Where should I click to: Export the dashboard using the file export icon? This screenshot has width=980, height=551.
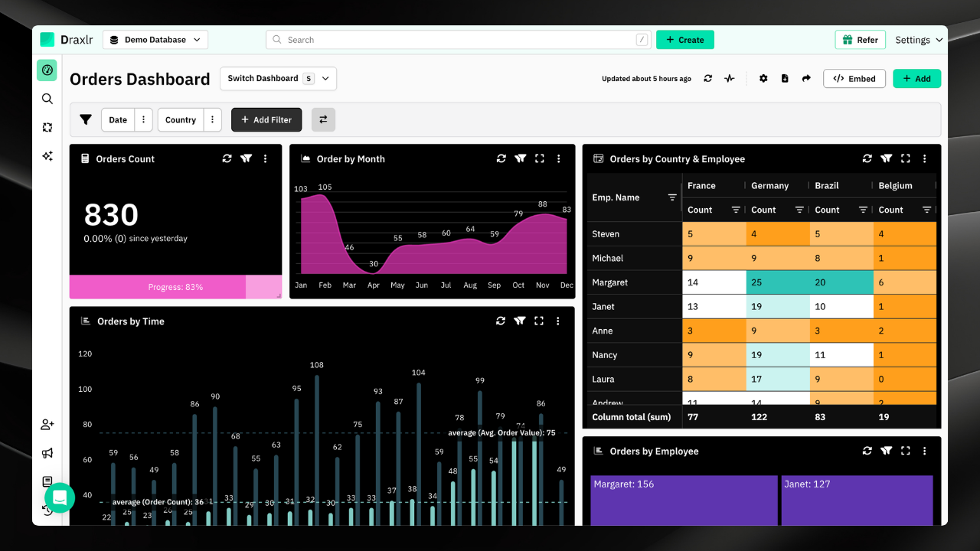click(x=784, y=78)
